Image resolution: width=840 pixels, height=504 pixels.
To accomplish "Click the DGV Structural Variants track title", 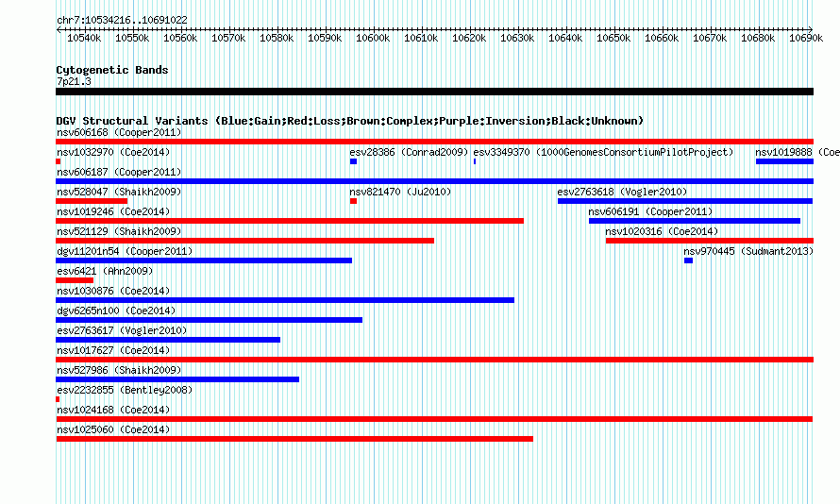I will (350, 121).
